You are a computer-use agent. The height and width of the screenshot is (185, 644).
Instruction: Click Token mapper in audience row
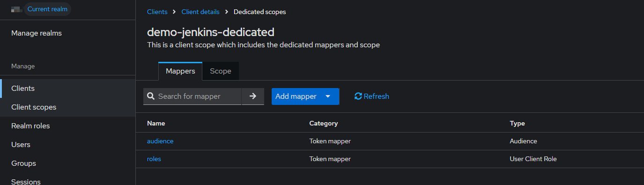point(330,141)
